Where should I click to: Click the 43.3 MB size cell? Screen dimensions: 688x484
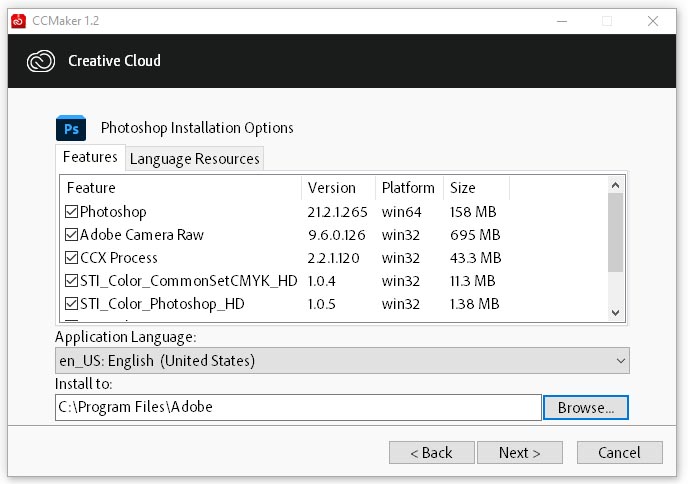click(476, 258)
